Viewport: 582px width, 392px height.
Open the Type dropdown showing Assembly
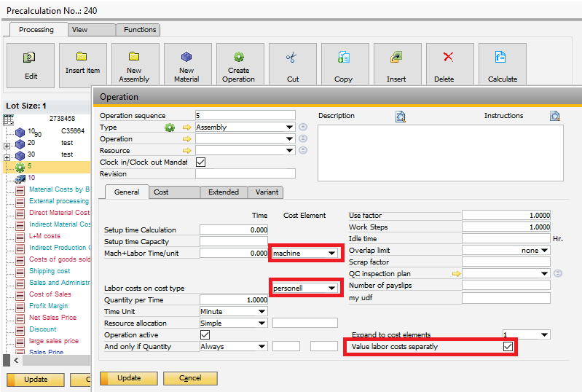pyautogui.click(x=290, y=128)
